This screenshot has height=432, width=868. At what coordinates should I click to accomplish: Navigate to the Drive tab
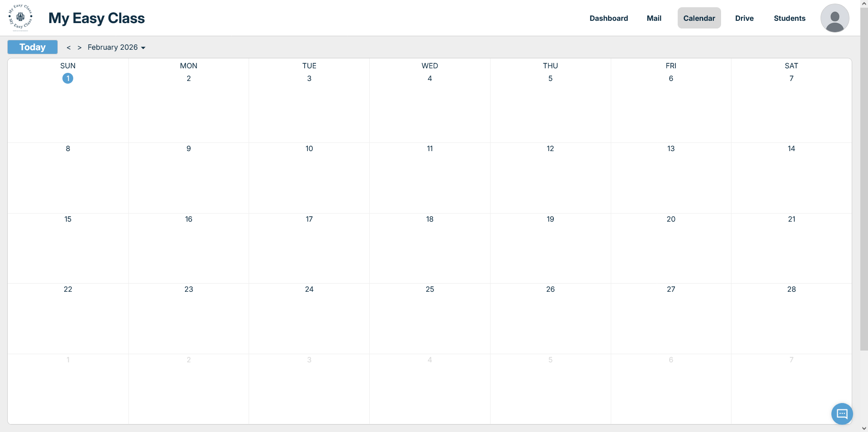tap(744, 18)
